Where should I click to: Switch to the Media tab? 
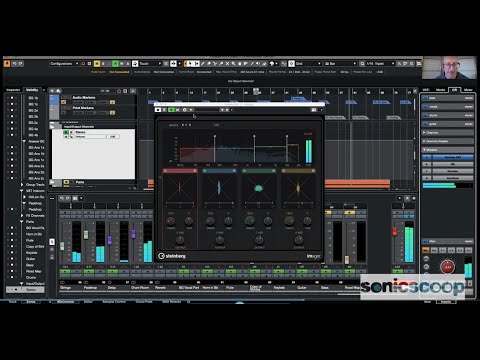440,90
